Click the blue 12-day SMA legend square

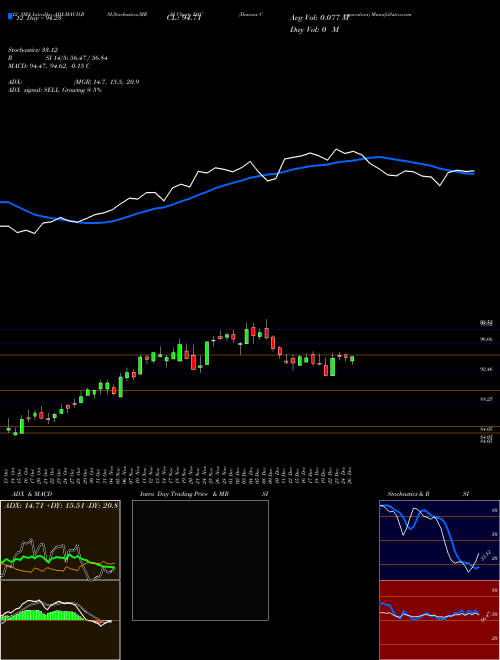[x=10, y=16]
